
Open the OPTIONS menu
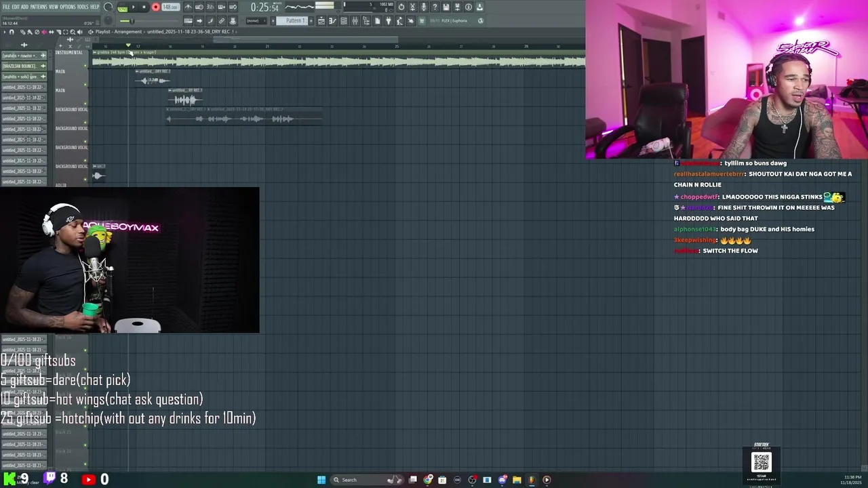[x=68, y=7]
